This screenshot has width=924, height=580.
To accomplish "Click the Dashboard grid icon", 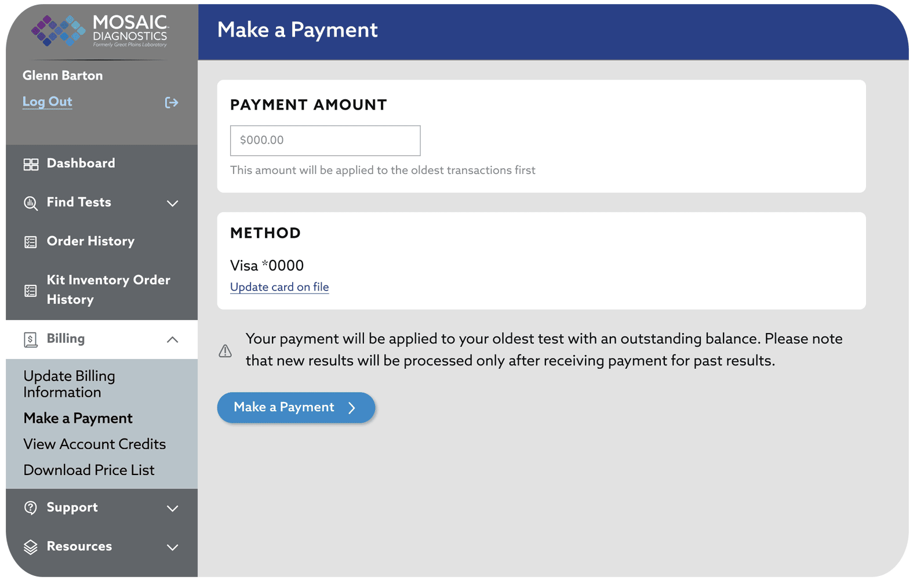I will click(31, 164).
